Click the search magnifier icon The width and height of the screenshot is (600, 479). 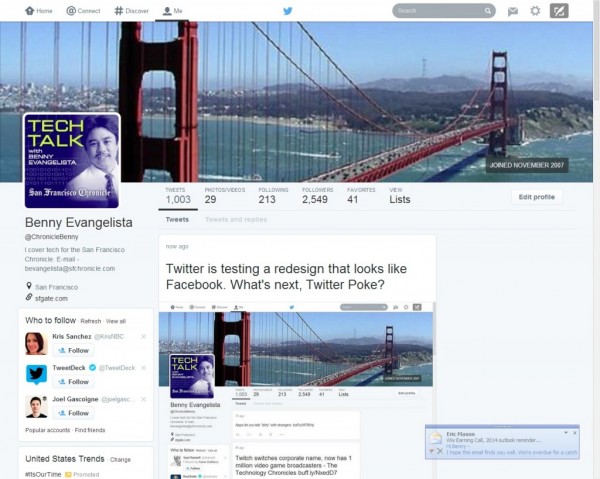point(488,11)
